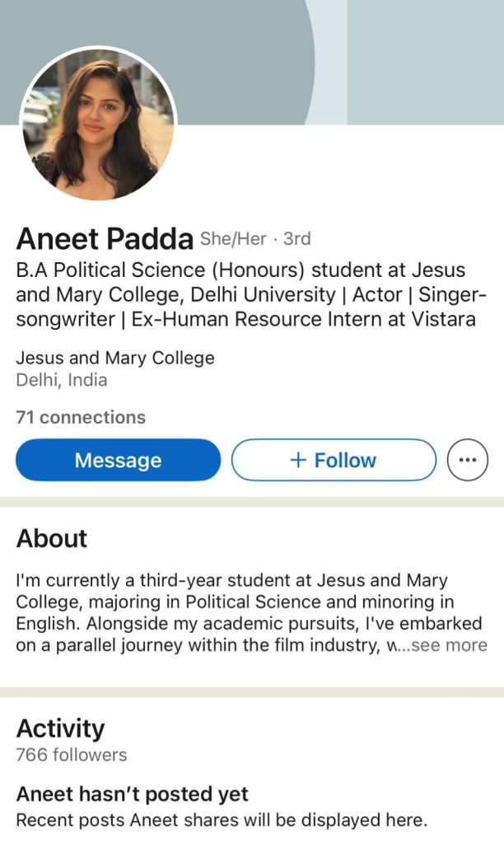
Task: Send a message with the Message button
Action: click(x=118, y=460)
